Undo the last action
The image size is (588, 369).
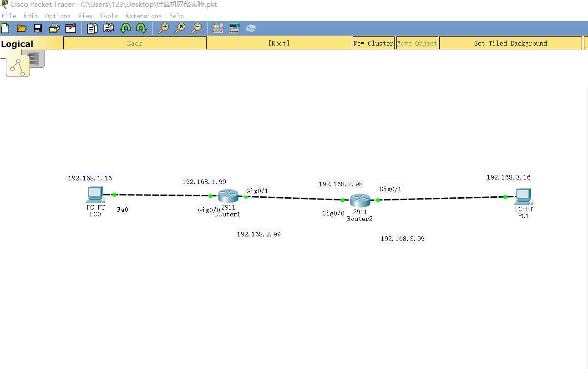(125, 28)
